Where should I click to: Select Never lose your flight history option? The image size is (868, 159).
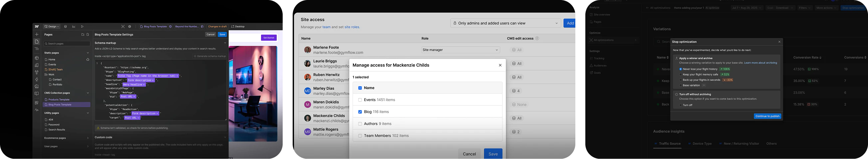681,69
